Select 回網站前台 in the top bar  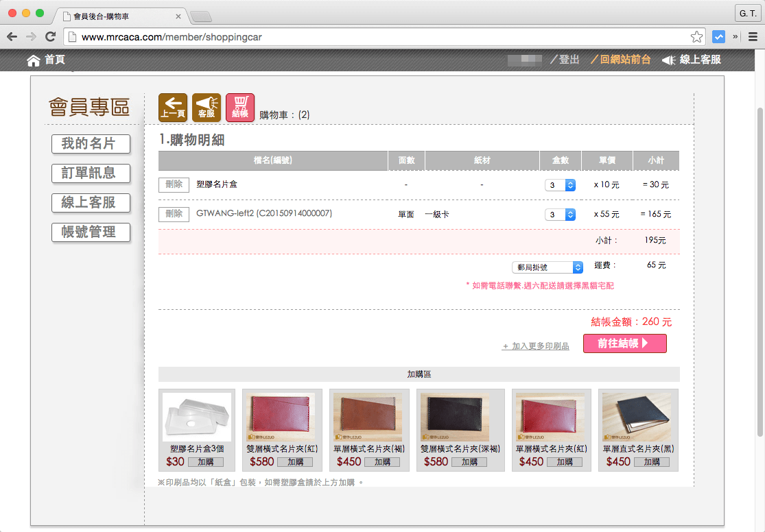[620, 60]
